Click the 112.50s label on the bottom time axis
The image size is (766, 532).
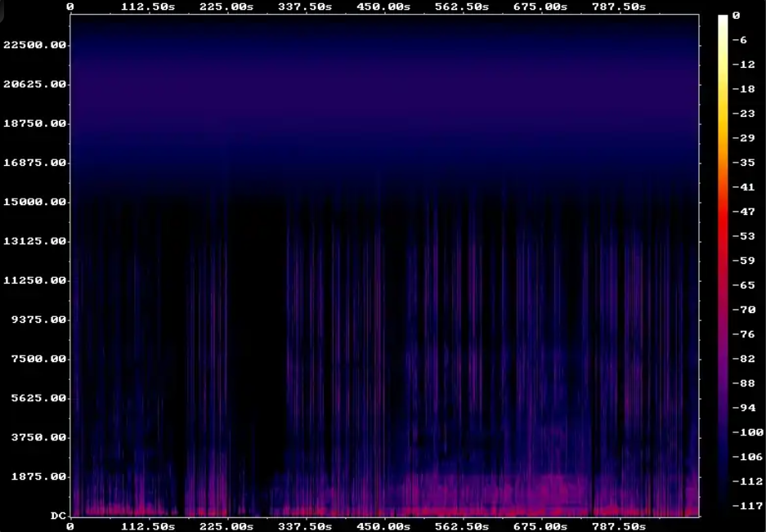tap(148, 526)
